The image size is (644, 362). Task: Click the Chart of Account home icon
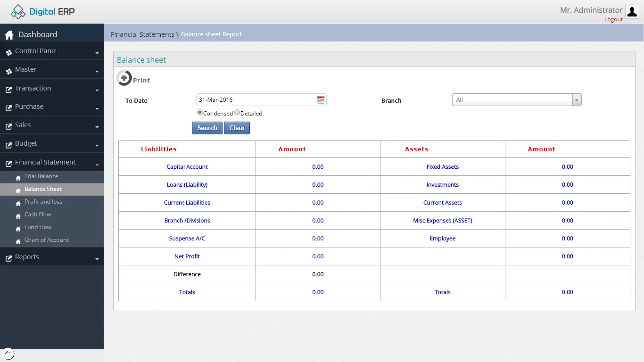pos(18,241)
